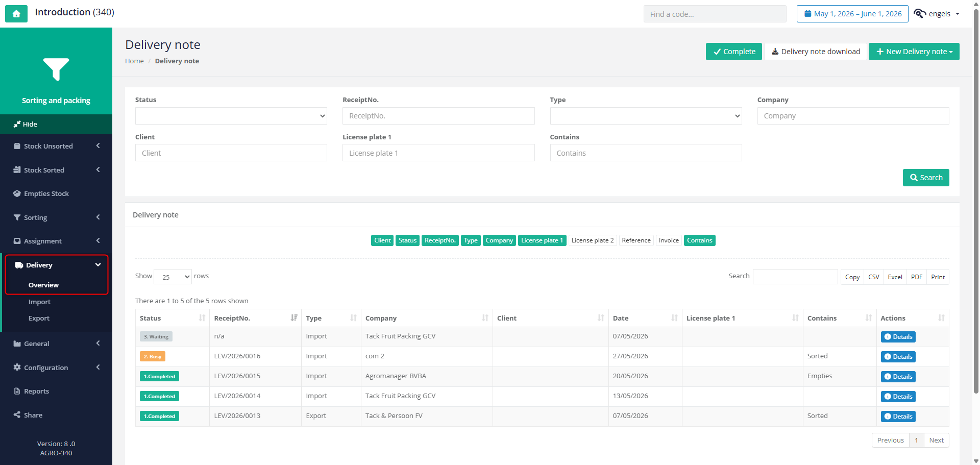Toggle the Invoice column visibility

pos(669,240)
